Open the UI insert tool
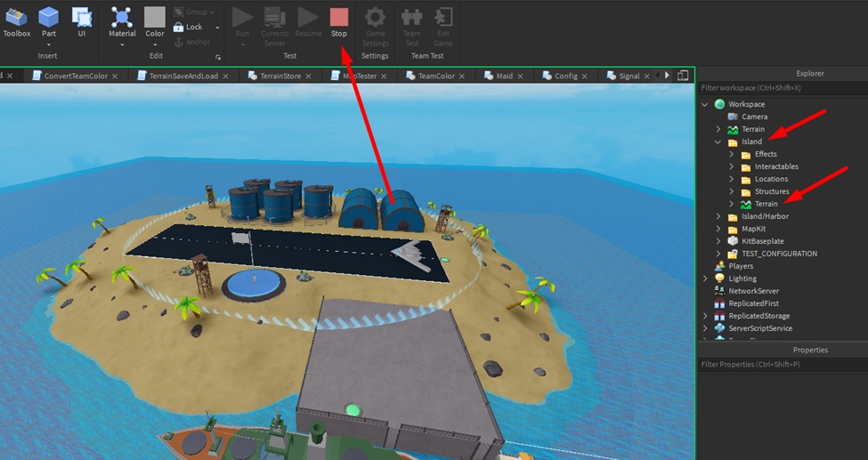The height and width of the screenshot is (460, 868). pyautogui.click(x=81, y=23)
